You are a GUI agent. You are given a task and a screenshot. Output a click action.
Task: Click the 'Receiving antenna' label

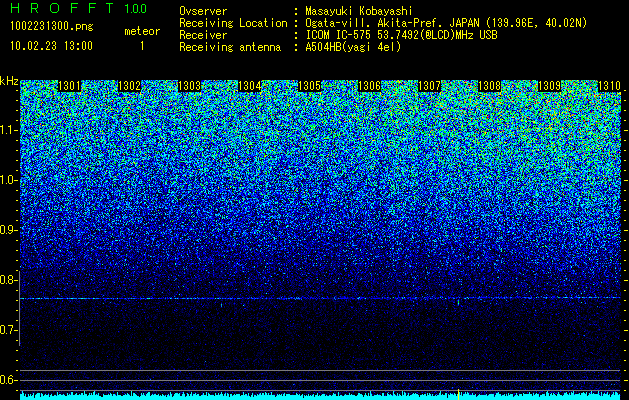(230, 47)
